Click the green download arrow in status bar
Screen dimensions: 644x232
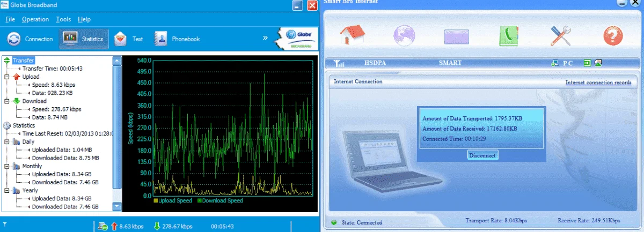pyautogui.click(x=157, y=226)
